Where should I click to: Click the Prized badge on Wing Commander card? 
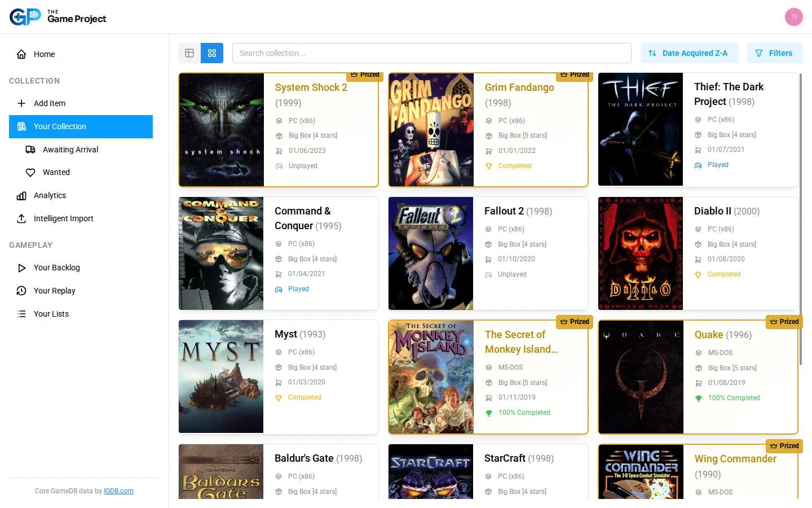784,446
